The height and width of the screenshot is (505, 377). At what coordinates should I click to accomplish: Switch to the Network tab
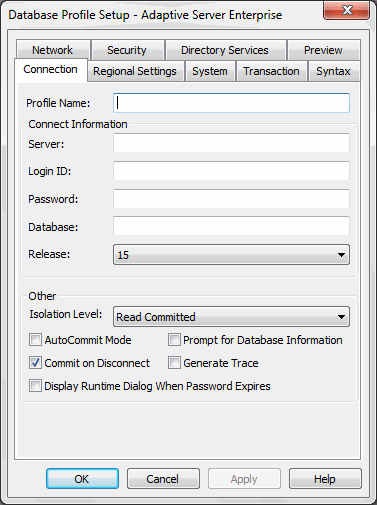click(x=53, y=50)
